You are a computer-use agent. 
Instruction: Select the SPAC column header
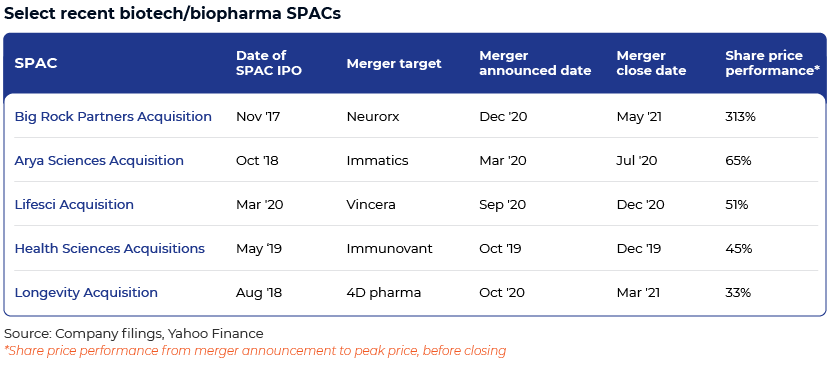point(36,64)
